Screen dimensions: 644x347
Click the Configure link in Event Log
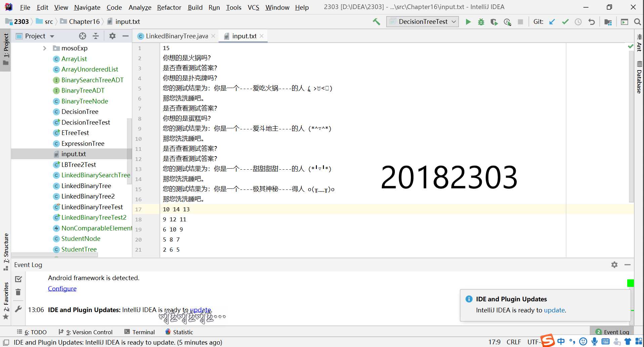point(62,289)
